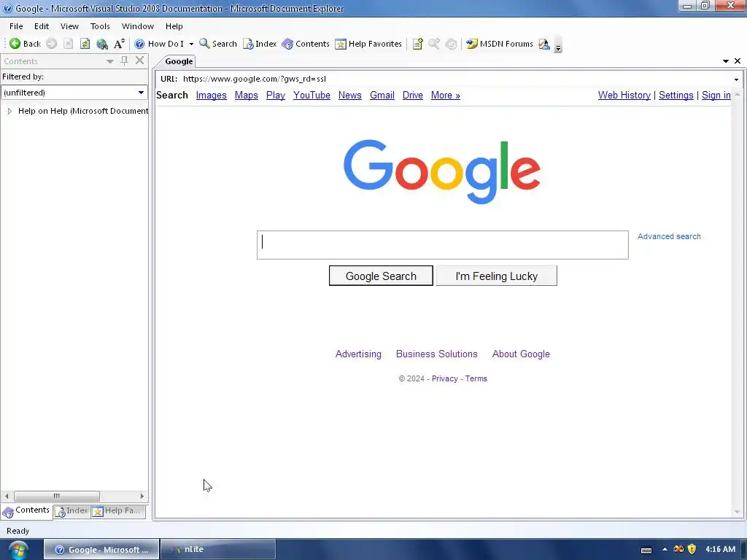Click the Images link
The image size is (747, 560).
211,96
